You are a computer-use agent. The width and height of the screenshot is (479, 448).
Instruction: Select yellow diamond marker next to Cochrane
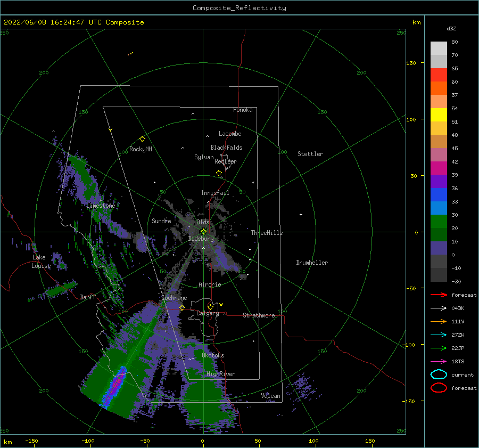click(x=182, y=307)
